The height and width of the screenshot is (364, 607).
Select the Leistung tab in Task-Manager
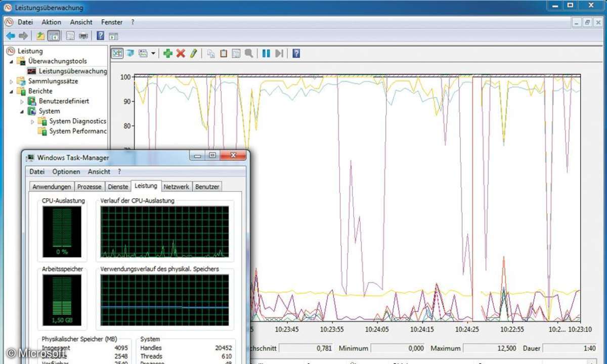(146, 186)
